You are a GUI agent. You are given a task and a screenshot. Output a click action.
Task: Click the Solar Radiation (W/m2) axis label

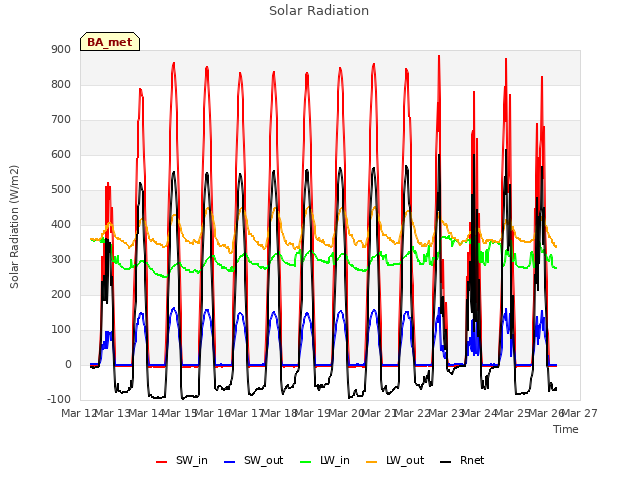(14, 227)
